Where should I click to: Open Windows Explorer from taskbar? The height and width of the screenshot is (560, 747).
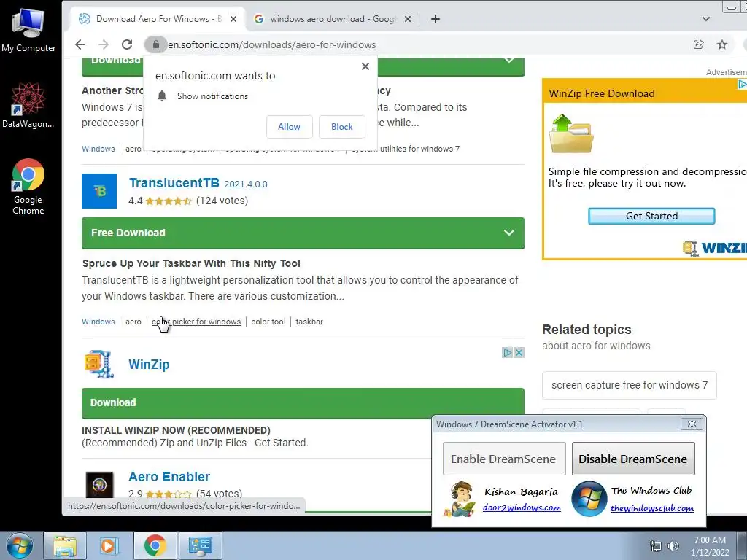pos(65,545)
